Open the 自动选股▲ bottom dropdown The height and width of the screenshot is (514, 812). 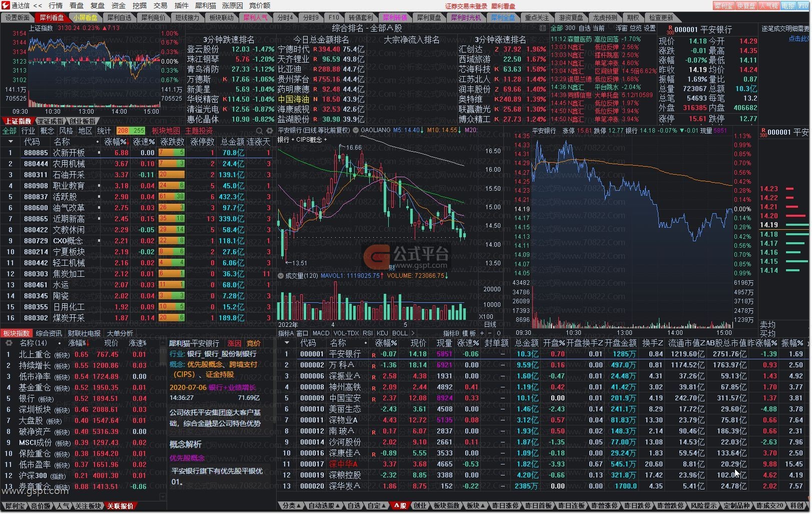(x=323, y=506)
